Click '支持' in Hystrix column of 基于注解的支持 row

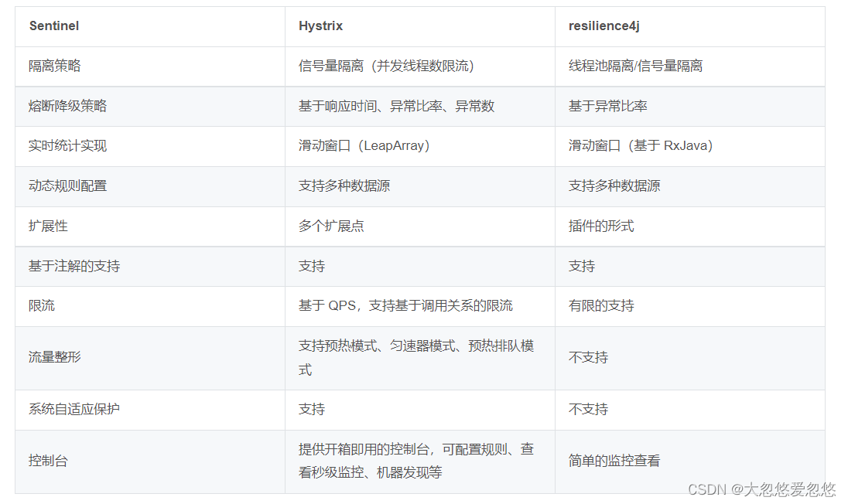tap(312, 266)
